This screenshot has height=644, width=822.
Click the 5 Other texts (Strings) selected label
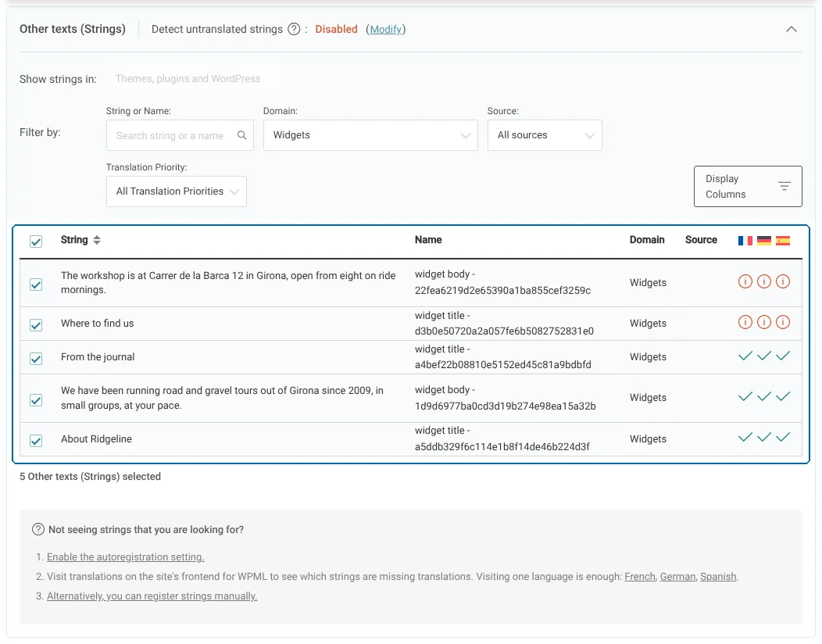[x=90, y=476]
